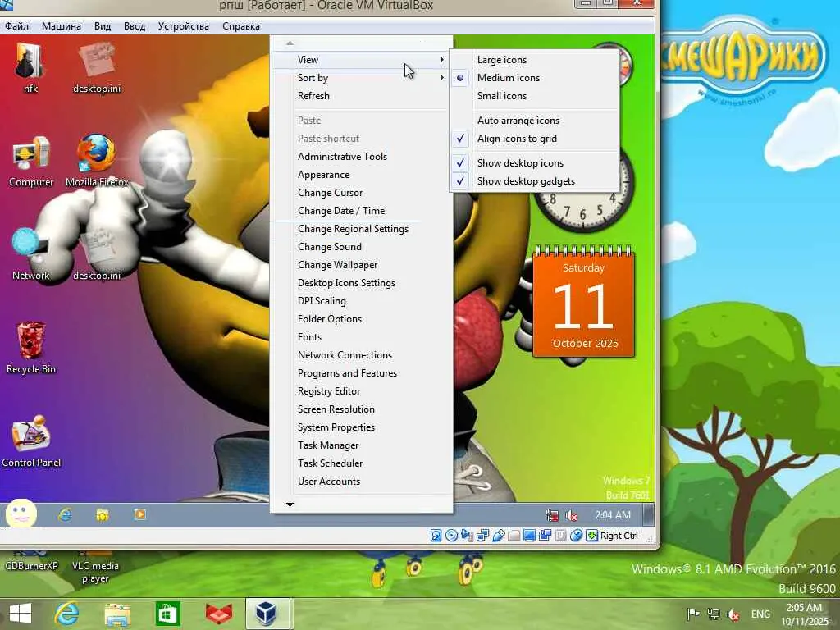Open the media player on the VM taskbar

pyautogui.click(x=139, y=514)
